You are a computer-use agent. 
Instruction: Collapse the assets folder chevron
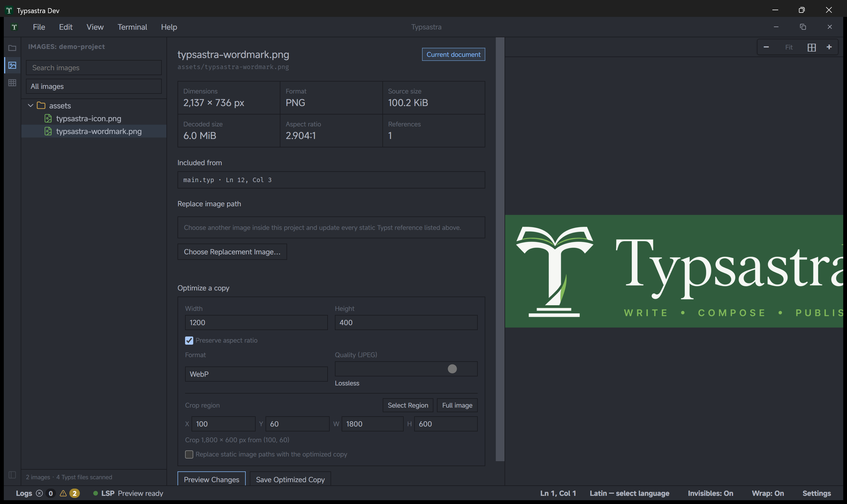[31, 105]
